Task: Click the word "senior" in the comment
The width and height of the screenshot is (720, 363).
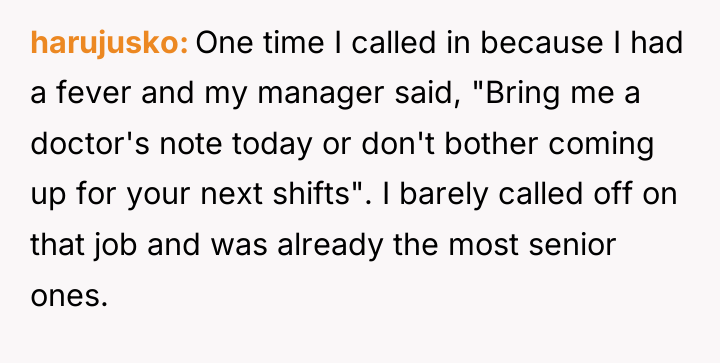Action: coord(572,244)
